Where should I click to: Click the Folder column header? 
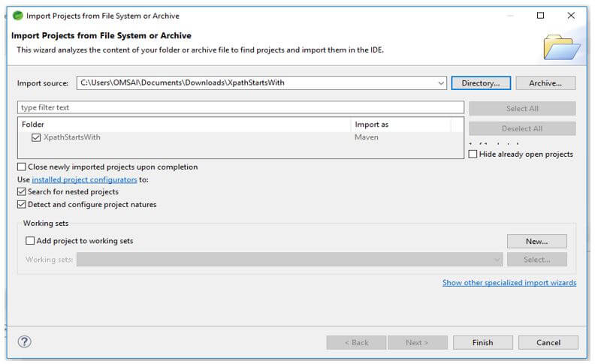click(184, 125)
